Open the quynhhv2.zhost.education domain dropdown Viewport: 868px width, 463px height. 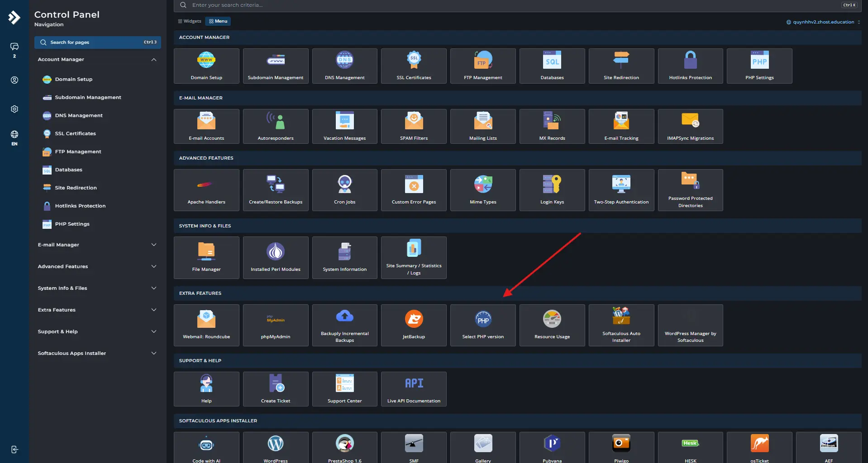[823, 22]
